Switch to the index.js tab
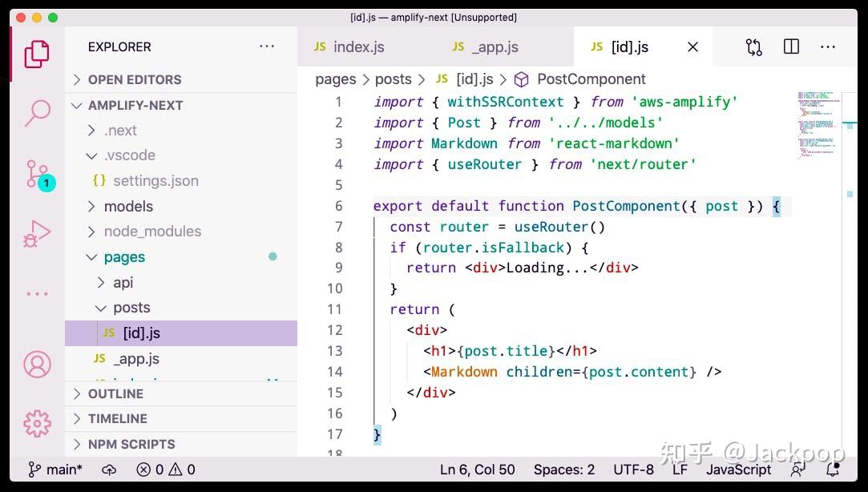 click(366, 47)
